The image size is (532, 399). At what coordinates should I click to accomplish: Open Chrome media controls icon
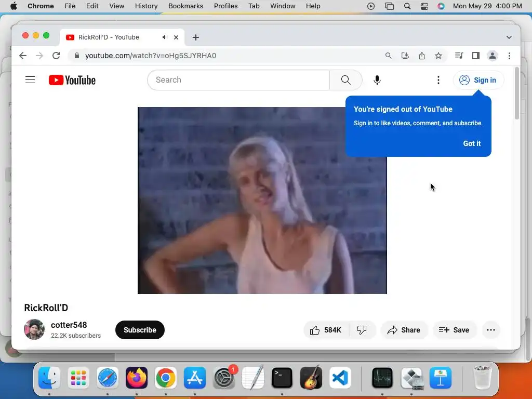tap(459, 56)
